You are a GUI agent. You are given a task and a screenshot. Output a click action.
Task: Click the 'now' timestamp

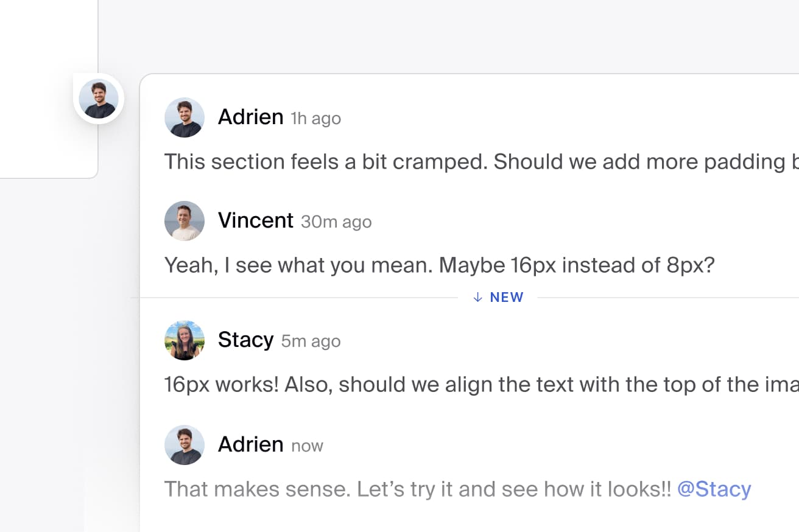(307, 446)
